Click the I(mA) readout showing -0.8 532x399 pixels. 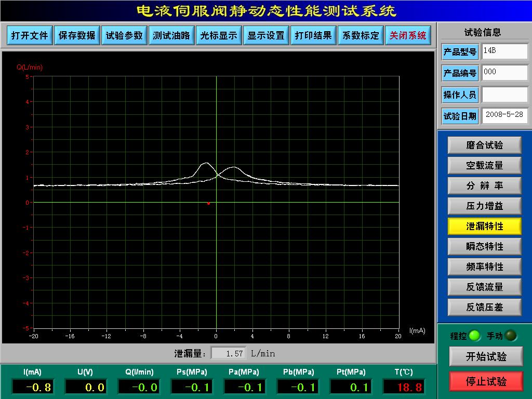coord(33,387)
